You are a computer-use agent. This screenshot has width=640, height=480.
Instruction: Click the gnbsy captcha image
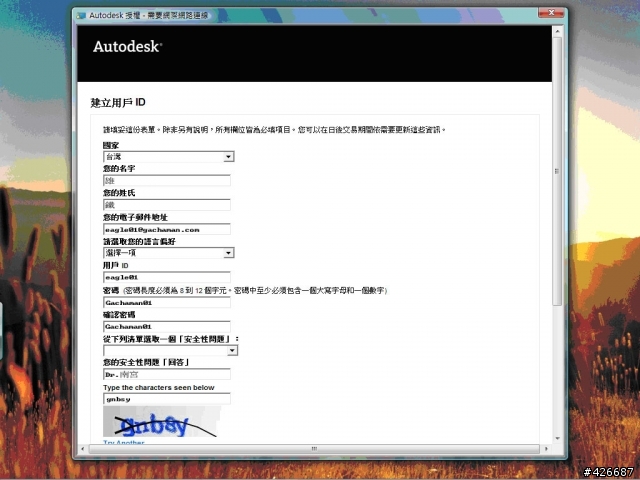coord(162,422)
